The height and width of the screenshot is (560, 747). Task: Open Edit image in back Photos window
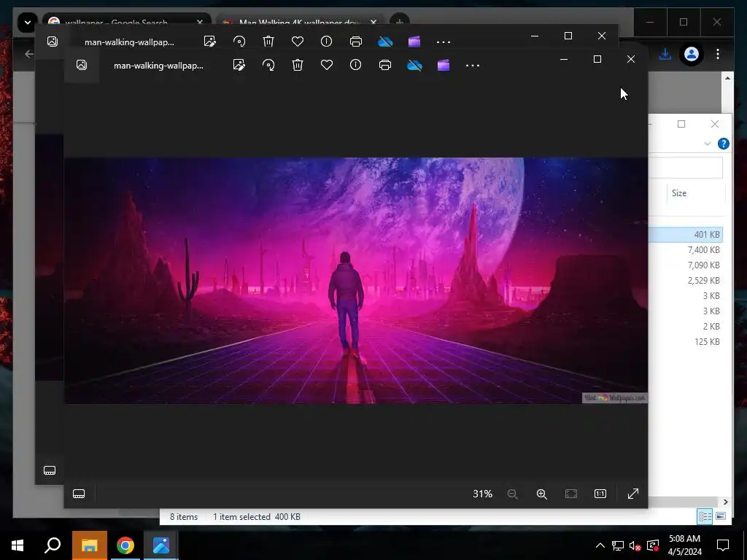point(210,42)
